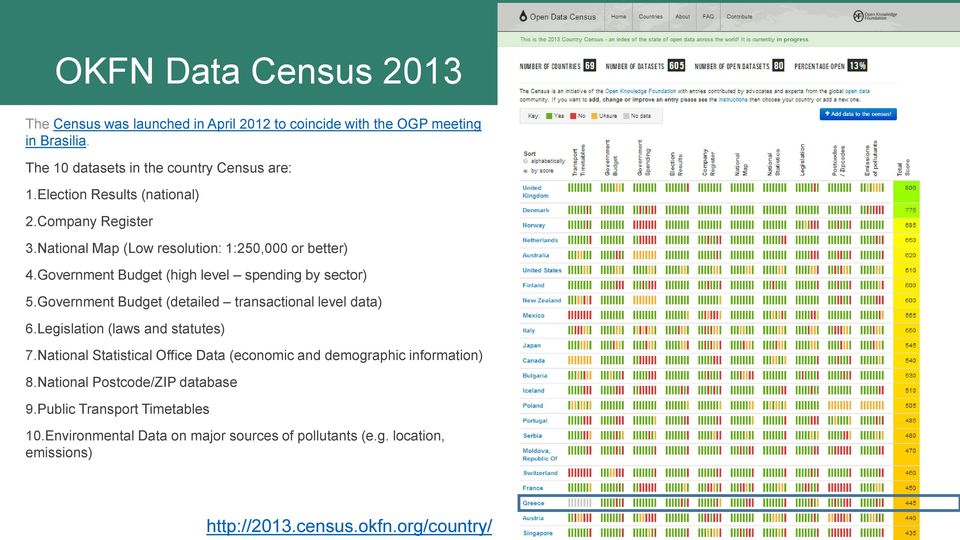Open the Norway country link

(x=533, y=225)
